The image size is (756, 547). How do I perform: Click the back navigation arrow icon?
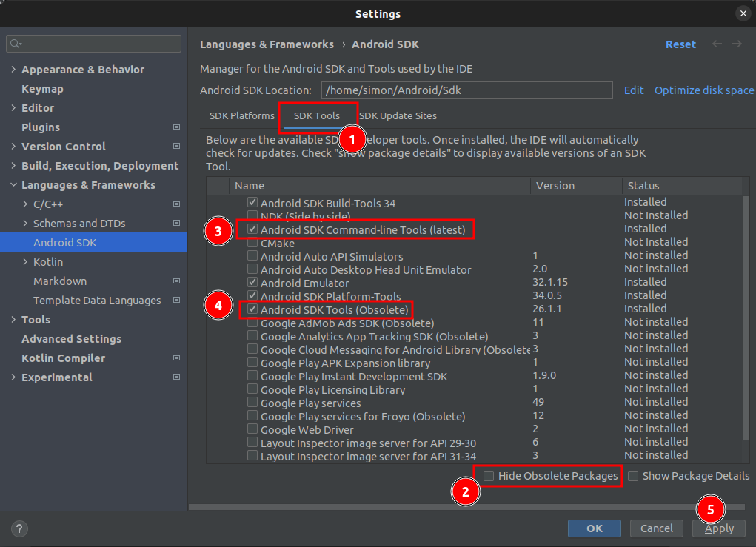717,44
